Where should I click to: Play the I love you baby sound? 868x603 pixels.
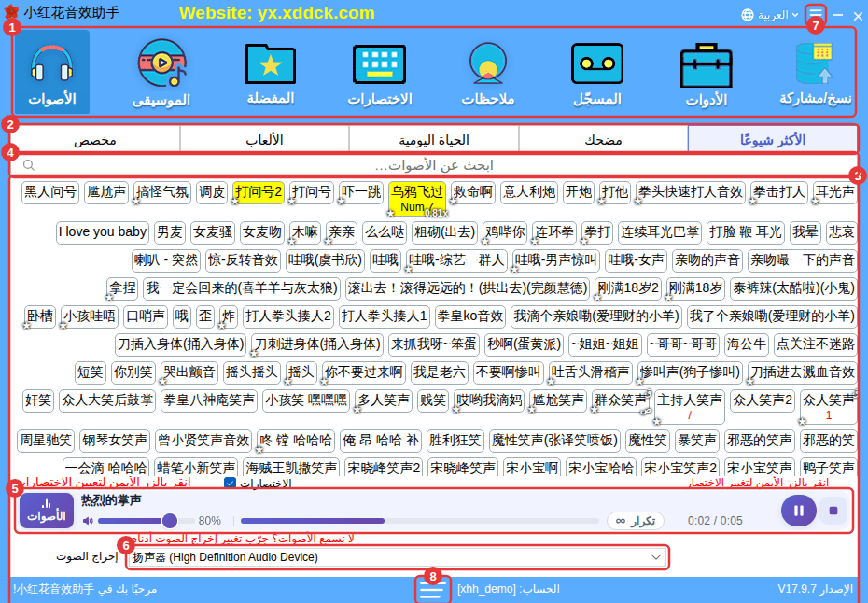[103, 231]
